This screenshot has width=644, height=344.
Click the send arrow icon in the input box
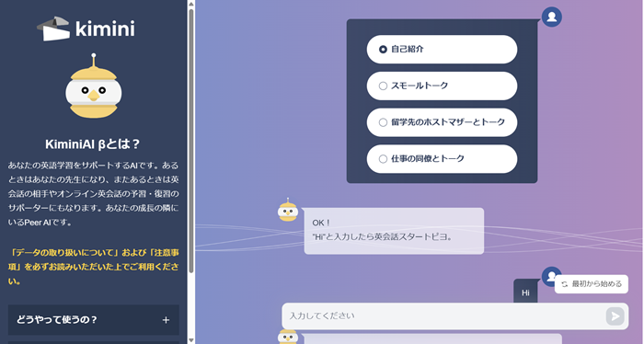tap(615, 316)
